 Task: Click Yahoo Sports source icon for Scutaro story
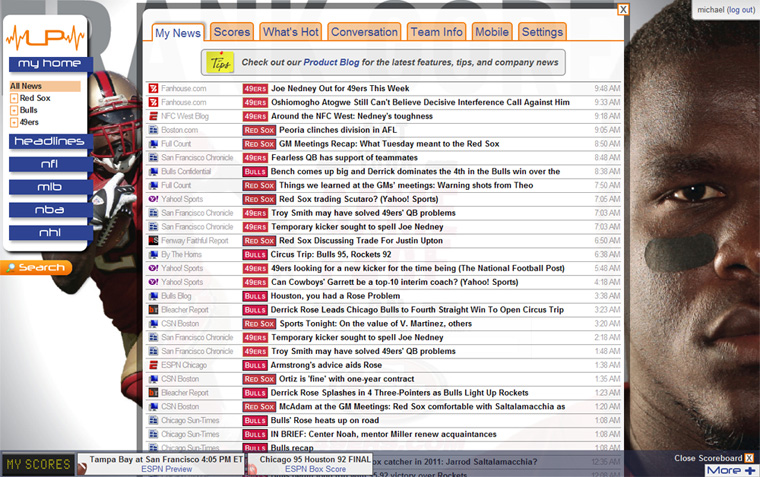(x=153, y=199)
